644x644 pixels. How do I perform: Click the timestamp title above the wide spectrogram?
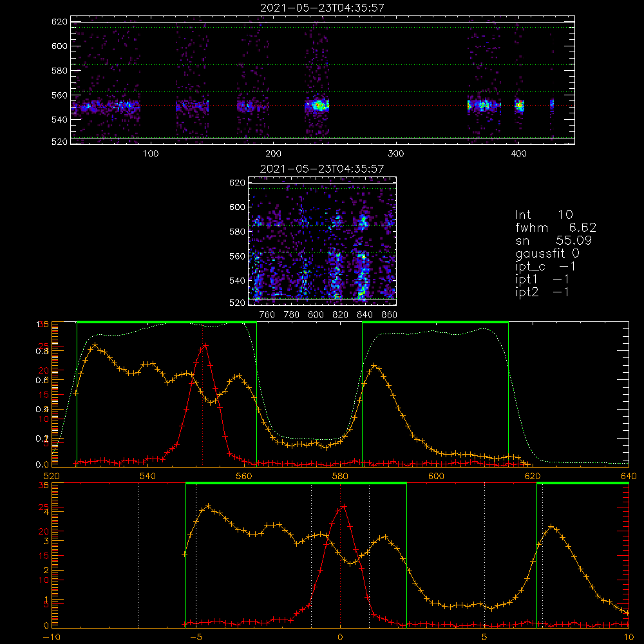[322, 8]
